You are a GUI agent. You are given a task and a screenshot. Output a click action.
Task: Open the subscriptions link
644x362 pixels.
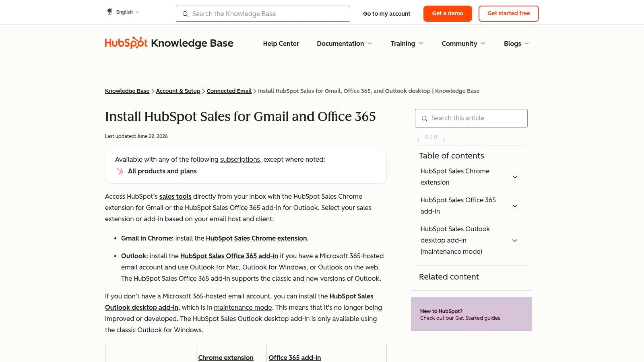(240, 160)
